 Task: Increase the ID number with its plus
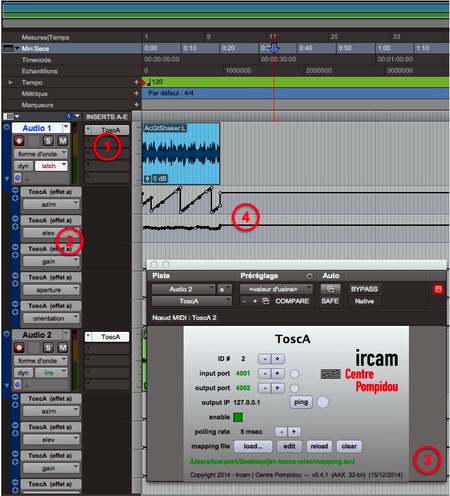(x=277, y=359)
